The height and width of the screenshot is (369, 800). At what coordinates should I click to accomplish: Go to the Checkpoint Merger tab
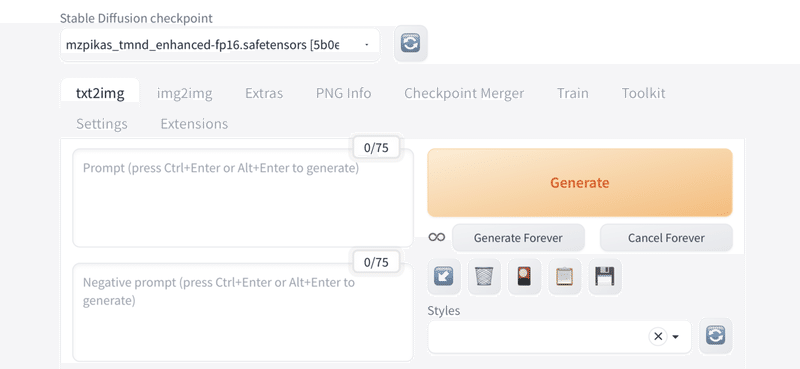click(x=464, y=93)
